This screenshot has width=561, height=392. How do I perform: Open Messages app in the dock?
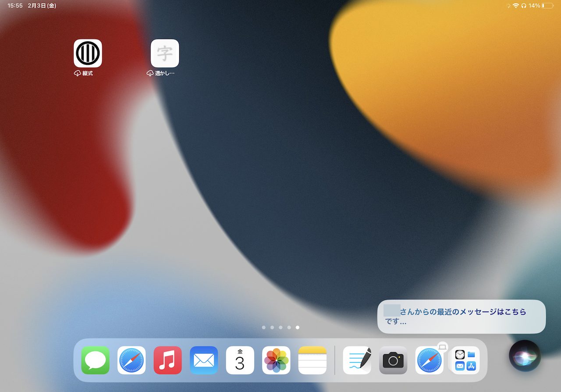[x=96, y=360]
